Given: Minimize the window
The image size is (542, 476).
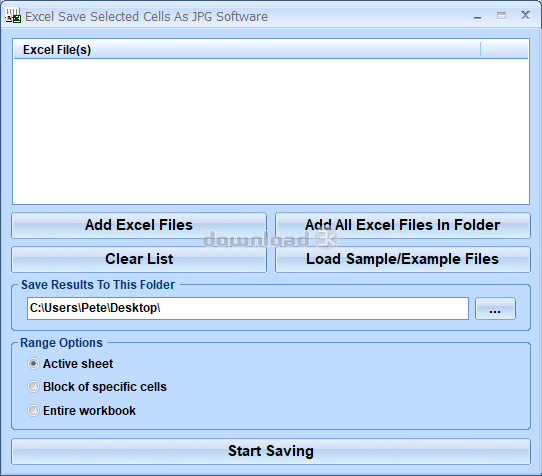Looking at the screenshot, I should click(x=477, y=16).
